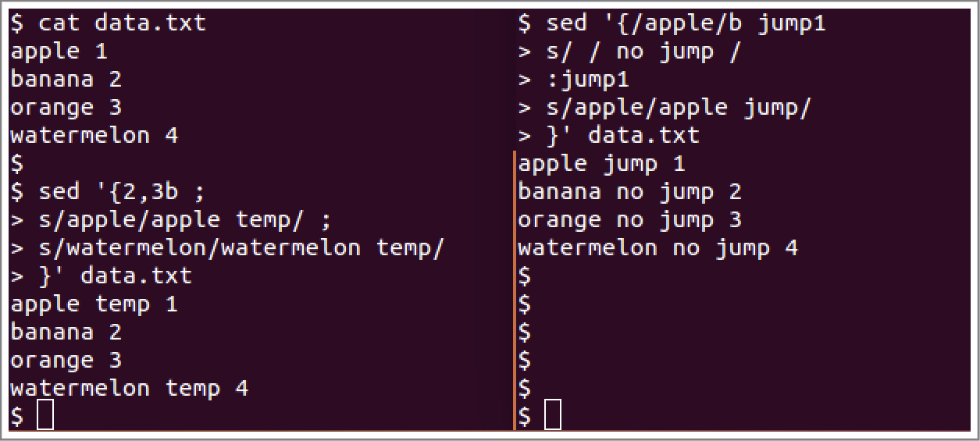Viewport: 980px width, 441px height.
Task: Click the cursor block in right terminal
Action: pyautogui.click(x=553, y=414)
